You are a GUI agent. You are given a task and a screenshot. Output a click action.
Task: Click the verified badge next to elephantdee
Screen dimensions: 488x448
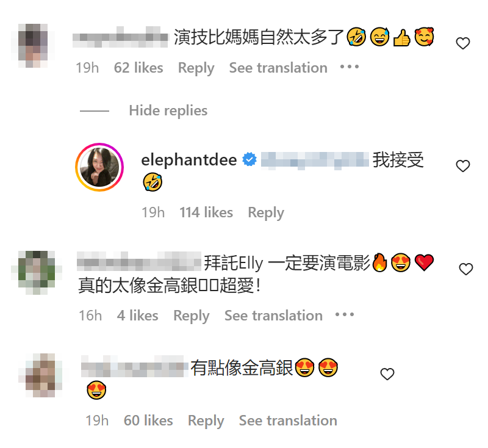[x=249, y=159]
